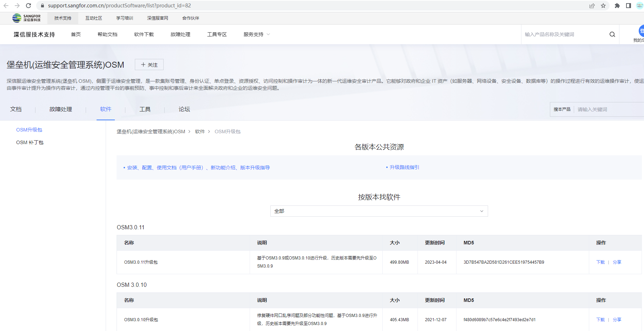Click the browser forward arrow
644x331 pixels.
click(x=17, y=6)
